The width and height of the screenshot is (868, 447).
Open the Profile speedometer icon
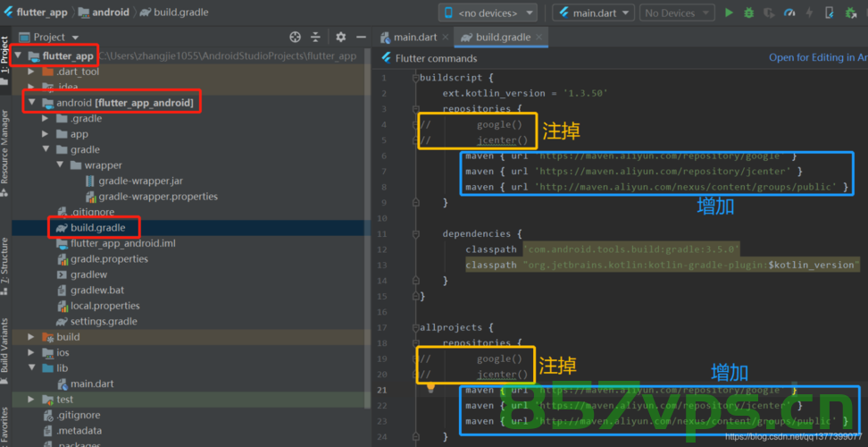click(789, 13)
